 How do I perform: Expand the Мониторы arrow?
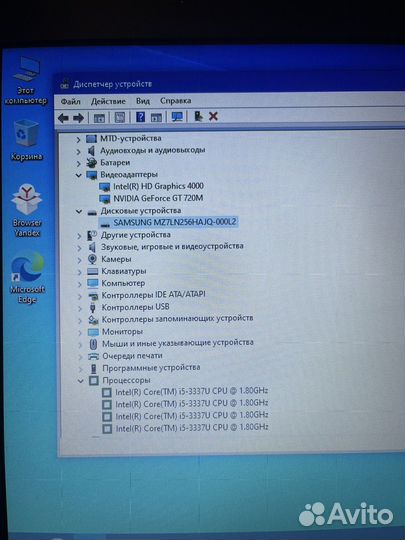(80, 333)
